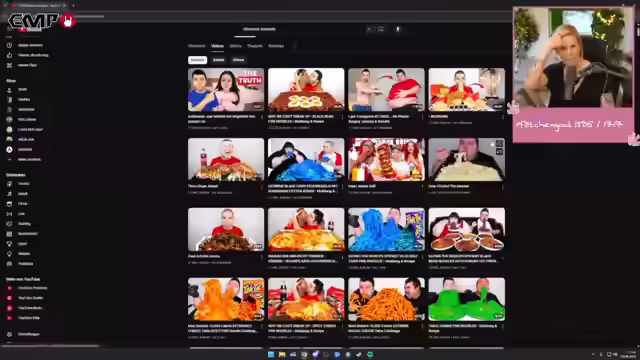
Task: Open the before-after belly comparison thumbnail
Action: (x=386, y=90)
